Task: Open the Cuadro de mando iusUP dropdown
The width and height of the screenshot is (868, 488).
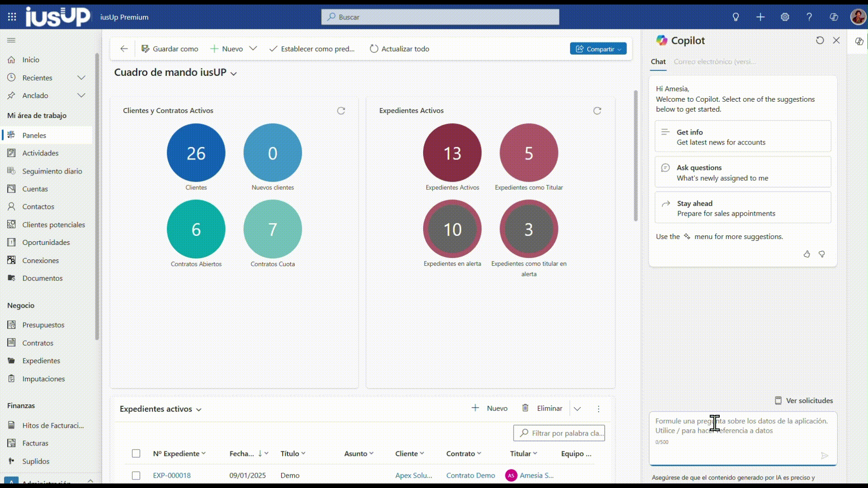Action: (x=234, y=73)
